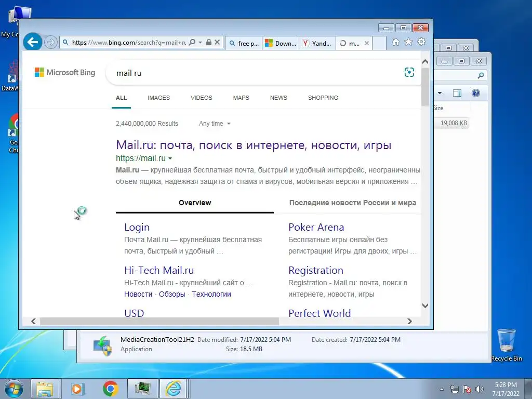
Task: Open the address bar dropdown arrow
Action: click(x=200, y=43)
